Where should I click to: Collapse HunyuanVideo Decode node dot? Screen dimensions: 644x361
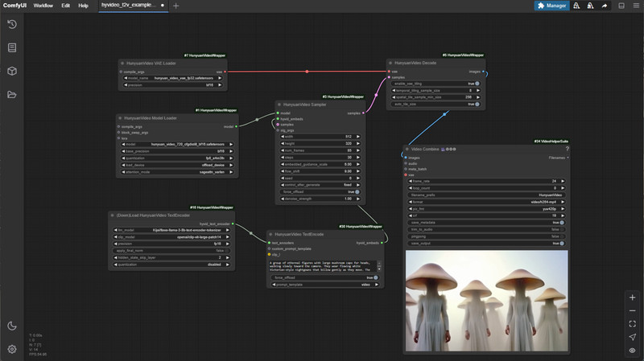coord(390,63)
